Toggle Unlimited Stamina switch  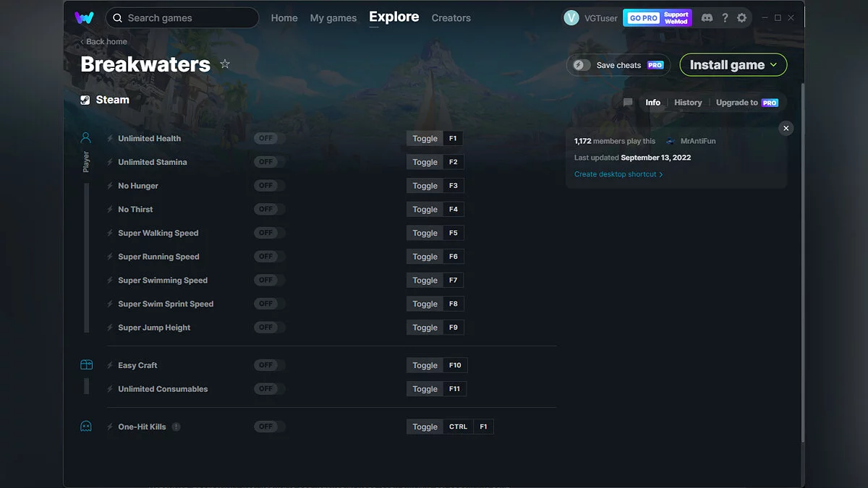point(269,162)
